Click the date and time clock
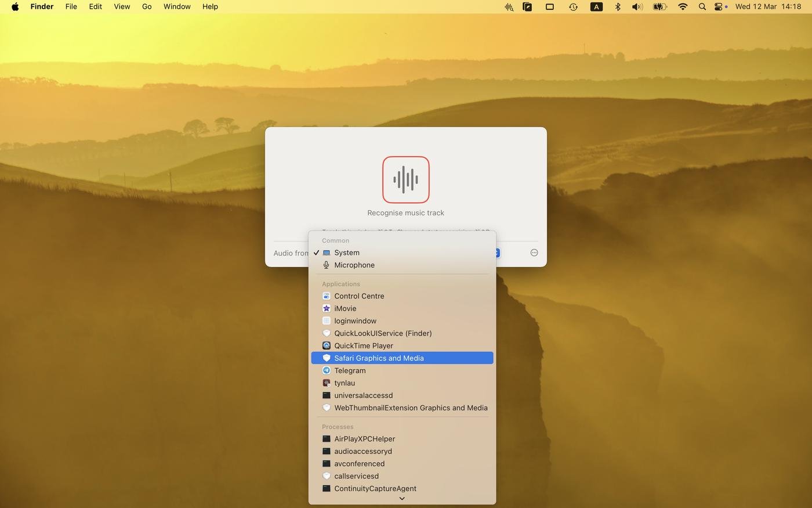 tap(768, 7)
